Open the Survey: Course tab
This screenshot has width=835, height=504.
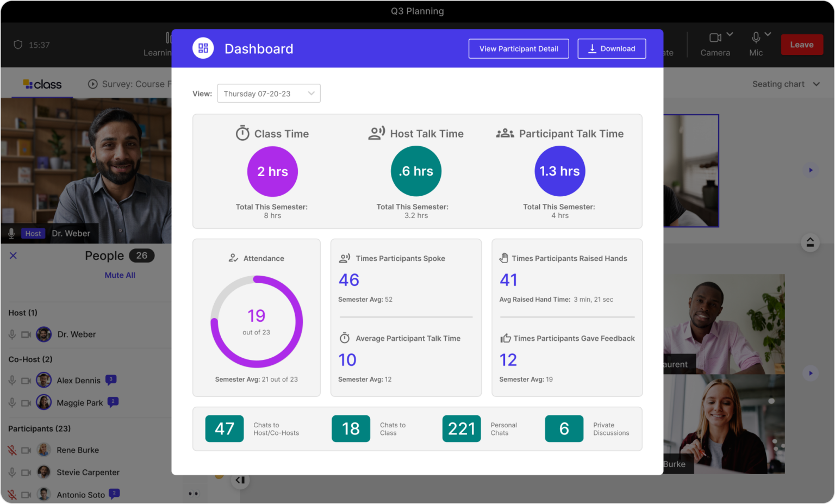tap(129, 84)
